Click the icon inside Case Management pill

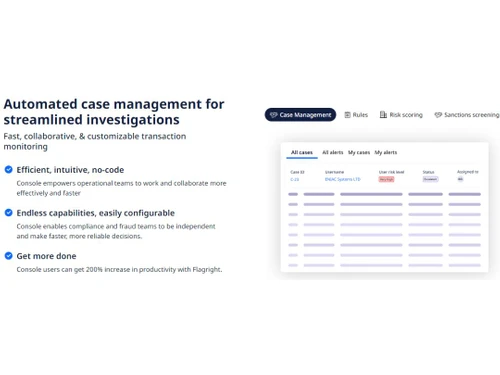(x=274, y=115)
